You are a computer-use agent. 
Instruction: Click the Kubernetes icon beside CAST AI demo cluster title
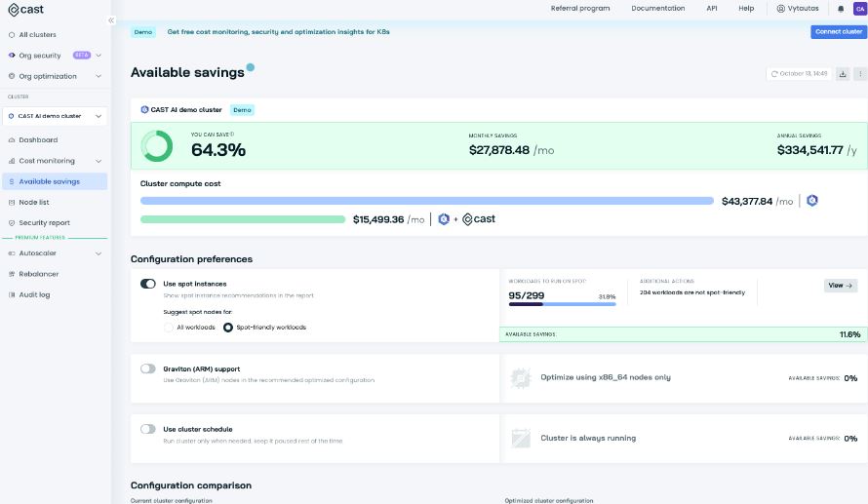click(144, 109)
